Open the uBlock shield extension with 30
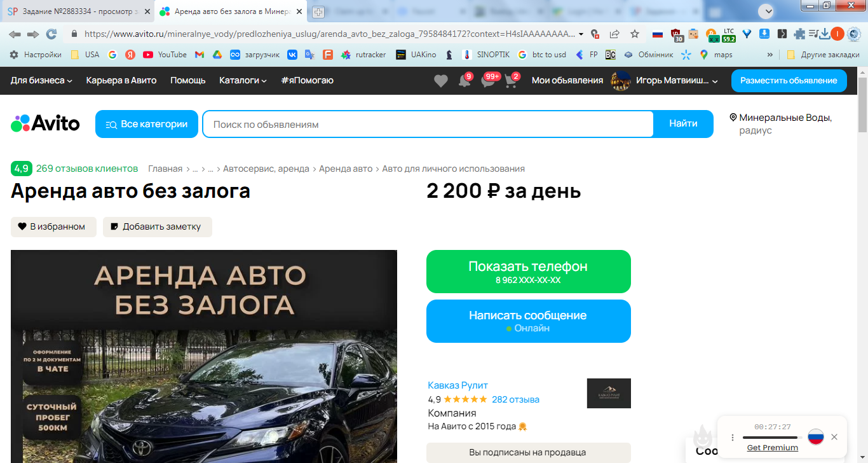Screen dimensions: 868x463 click(x=677, y=35)
